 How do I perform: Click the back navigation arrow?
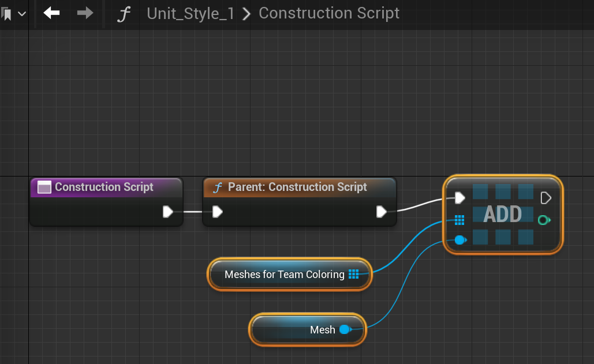[x=51, y=13]
